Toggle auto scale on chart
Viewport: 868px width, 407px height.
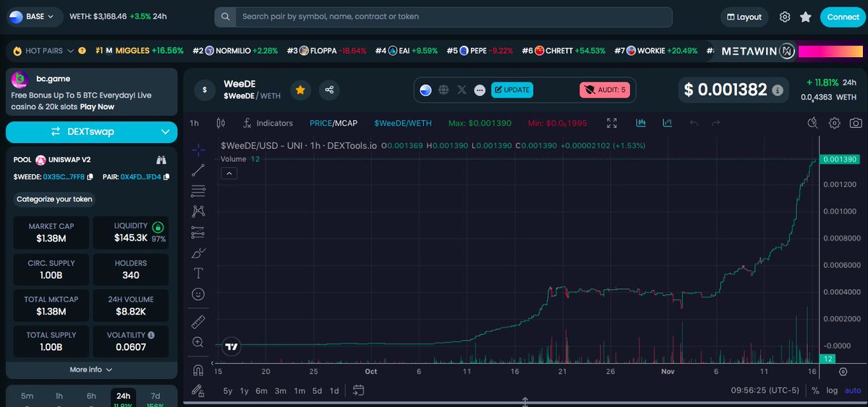853,390
